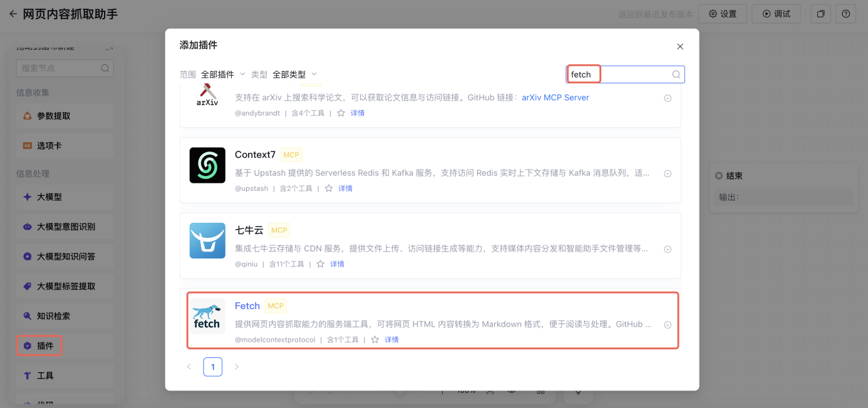This screenshot has width=868, height=408.
Task: Star the Fetch plugin as favorite
Action: coord(375,340)
